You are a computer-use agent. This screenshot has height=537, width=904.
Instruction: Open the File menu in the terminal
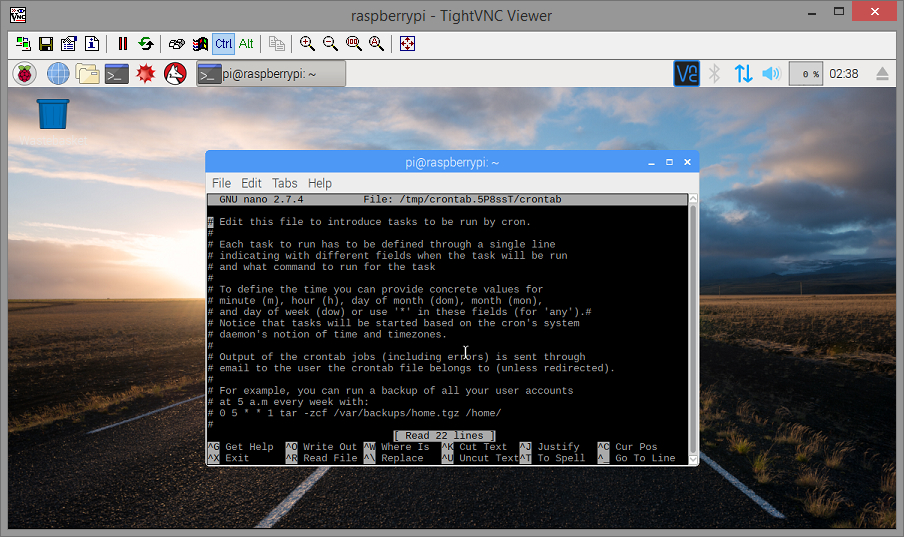tap(221, 183)
